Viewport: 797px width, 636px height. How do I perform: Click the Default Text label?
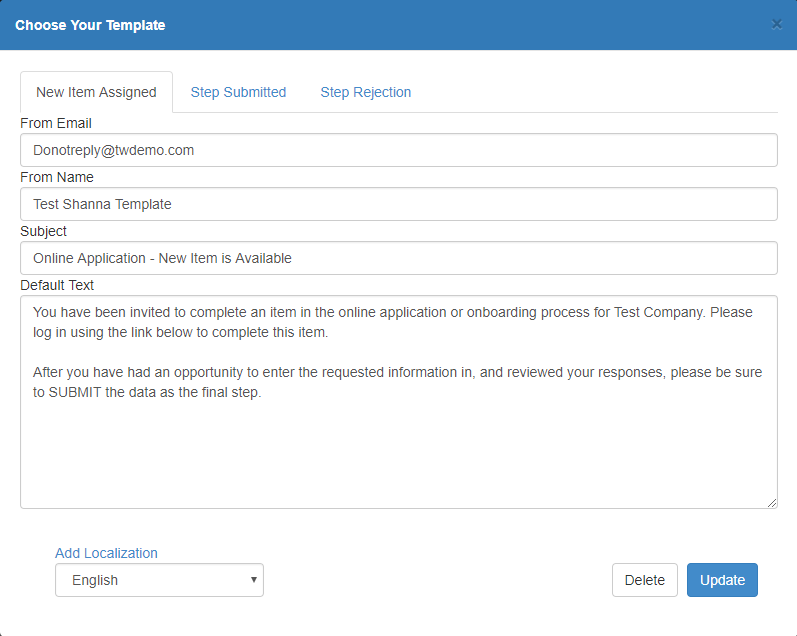pyautogui.click(x=57, y=285)
